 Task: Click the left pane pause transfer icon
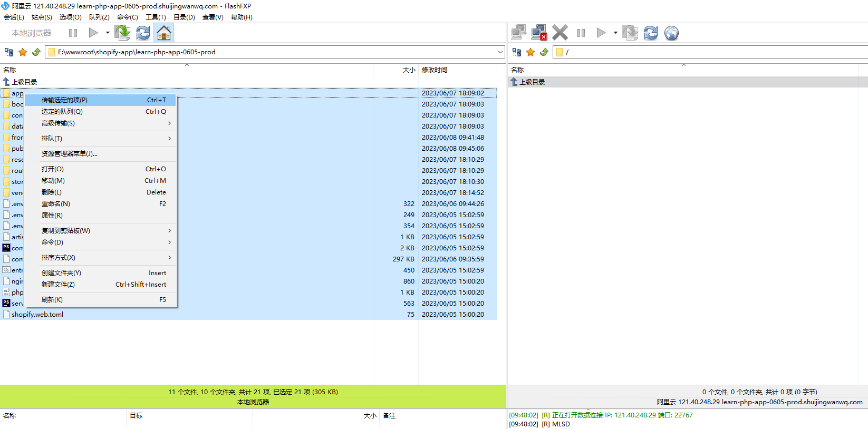pyautogui.click(x=73, y=33)
